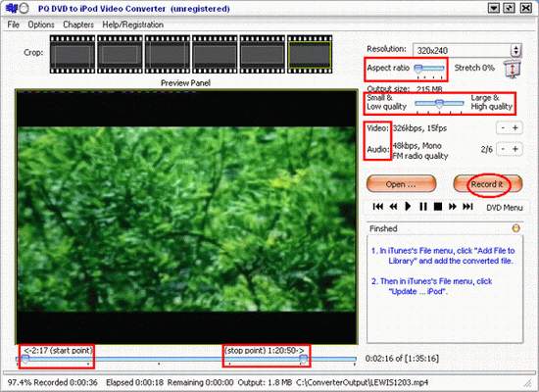Open the Options menu
The width and height of the screenshot is (539, 392).
tap(41, 24)
